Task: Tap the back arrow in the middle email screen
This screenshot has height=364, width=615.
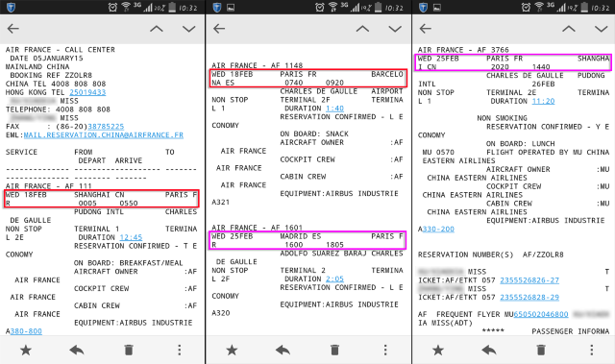Action: coord(219,29)
